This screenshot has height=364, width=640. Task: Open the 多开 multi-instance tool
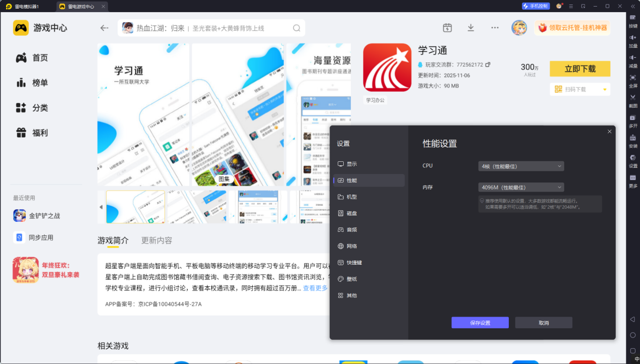tap(632, 117)
